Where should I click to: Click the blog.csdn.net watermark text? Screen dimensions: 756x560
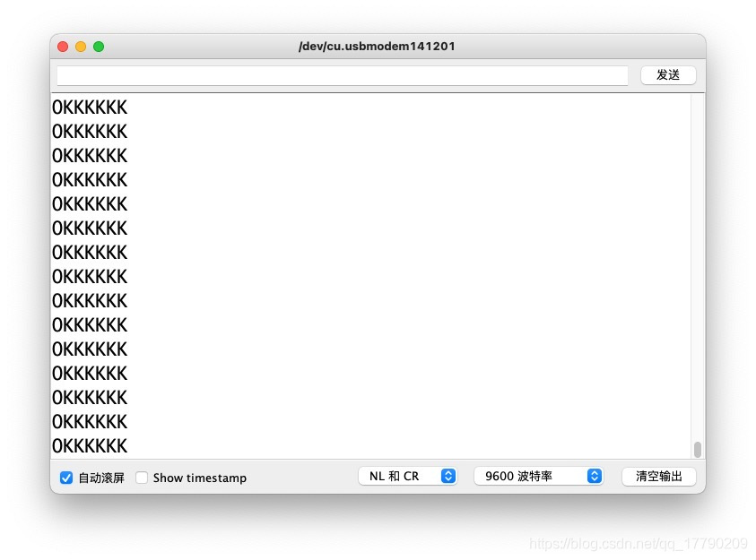pos(638,544)
